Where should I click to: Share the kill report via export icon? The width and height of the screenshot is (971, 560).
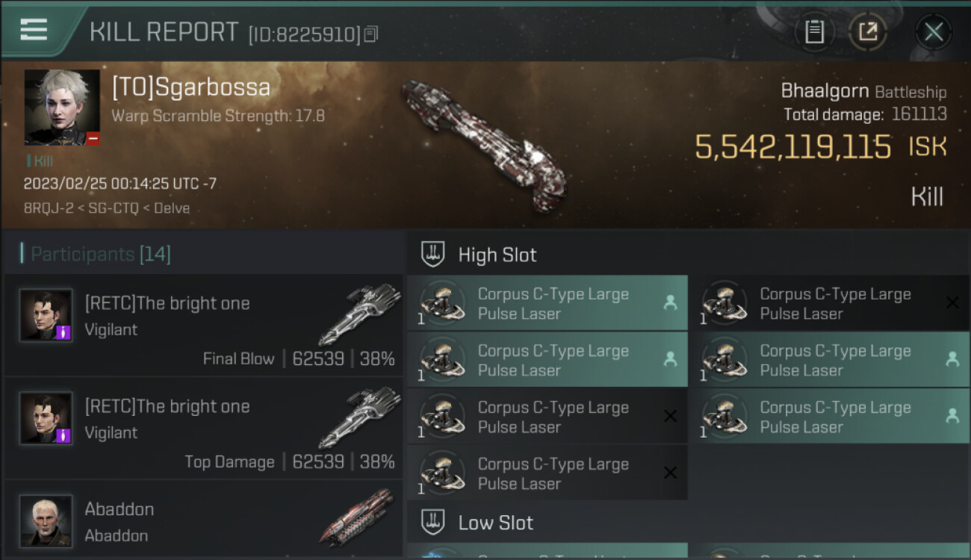(867, 32)
